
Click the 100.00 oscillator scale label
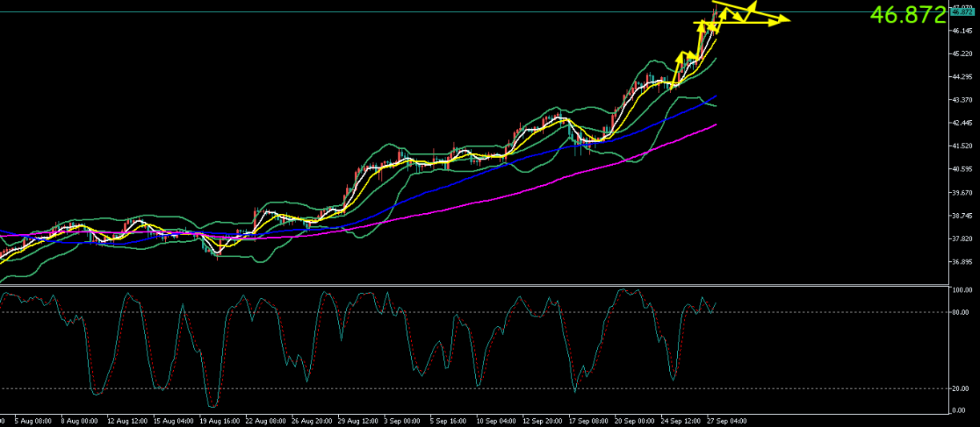coord(962,290)
